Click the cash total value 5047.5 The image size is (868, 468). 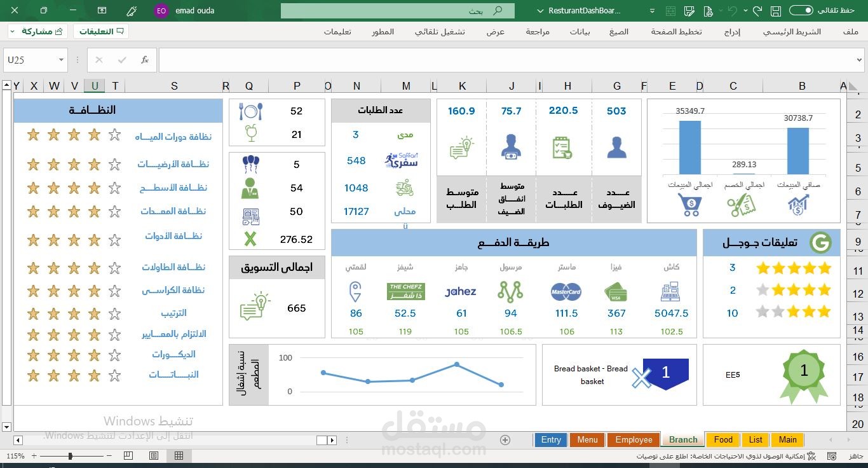point(672,313)
